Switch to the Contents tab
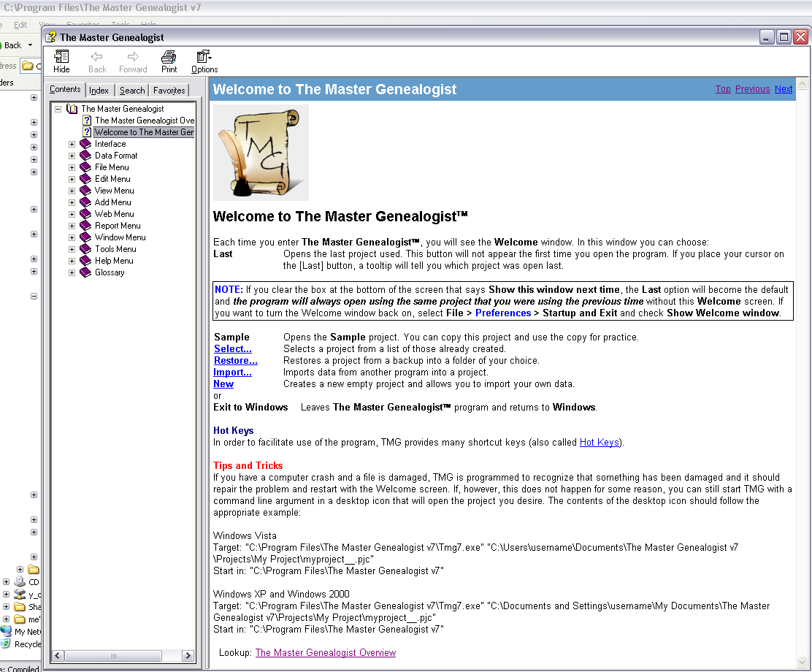This screenshot has height=672, width=812. point(65,89)
